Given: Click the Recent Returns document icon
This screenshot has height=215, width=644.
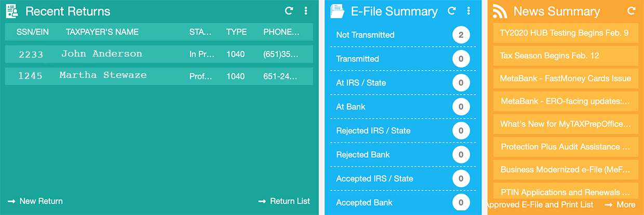Looking at the screenshot, I should [12, 11].
